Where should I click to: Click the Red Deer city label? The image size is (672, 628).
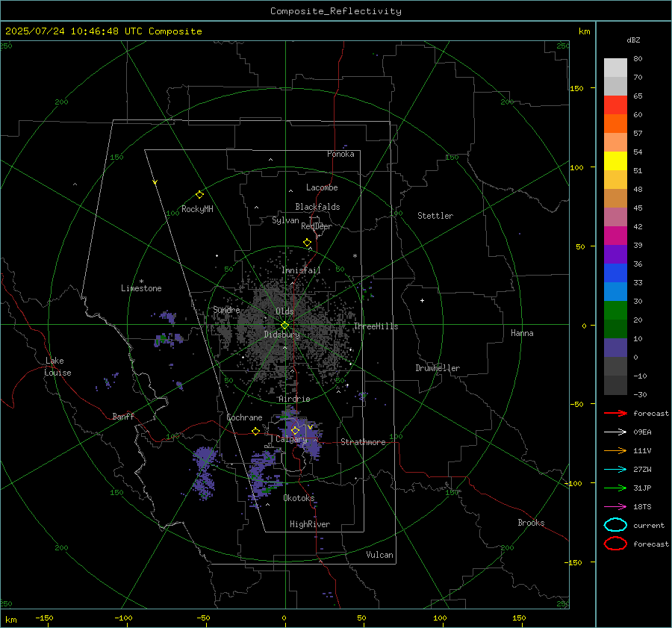click(317, 226)
